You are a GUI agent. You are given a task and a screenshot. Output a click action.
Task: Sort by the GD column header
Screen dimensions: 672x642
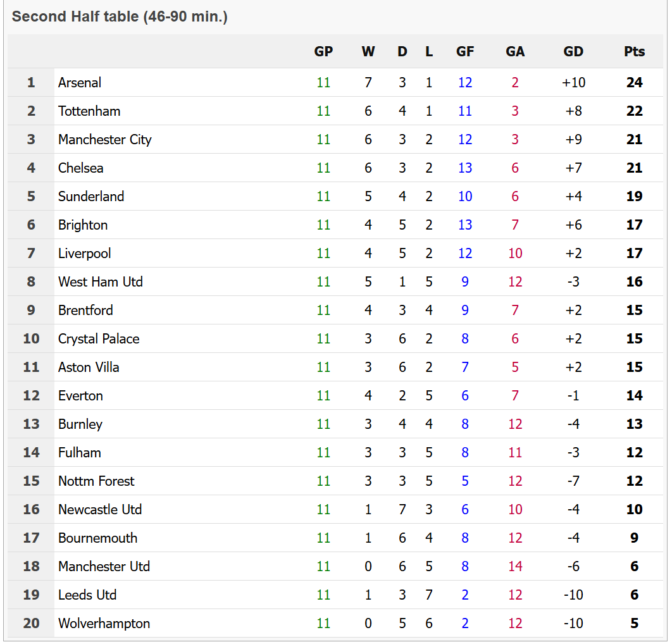pyautogui.click(x=573, y=52)
